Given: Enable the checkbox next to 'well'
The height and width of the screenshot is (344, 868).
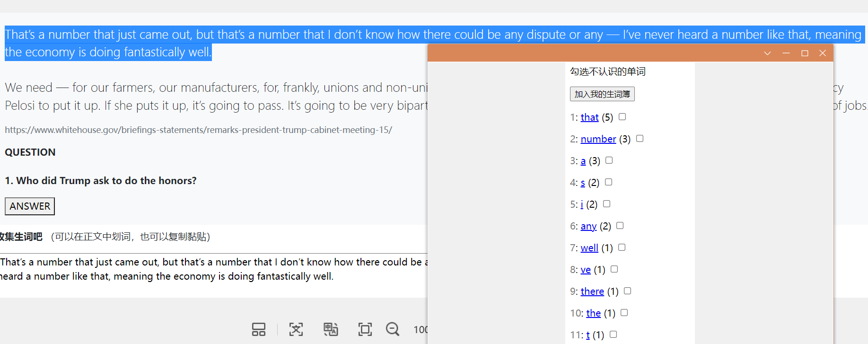Looking at the screenshot, I should pyautogui.click(x=622, y=247).
